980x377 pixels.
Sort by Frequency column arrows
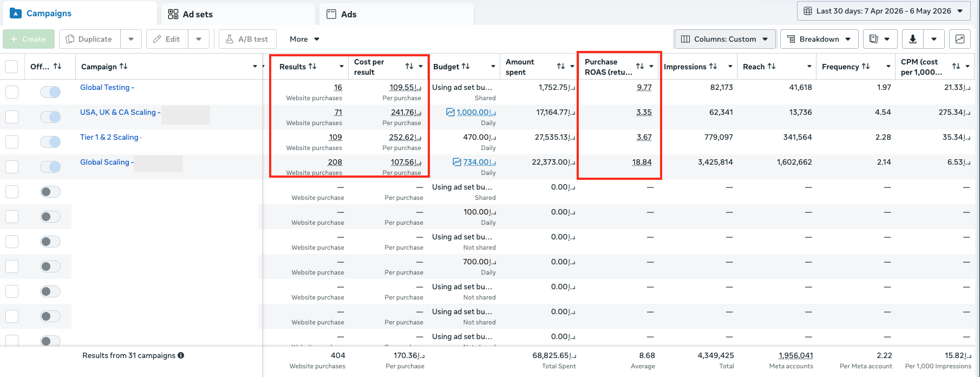pos(866,66)
